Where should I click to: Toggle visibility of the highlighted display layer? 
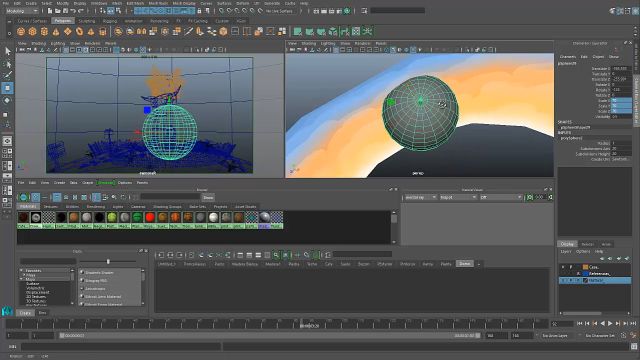coord(563,280)
